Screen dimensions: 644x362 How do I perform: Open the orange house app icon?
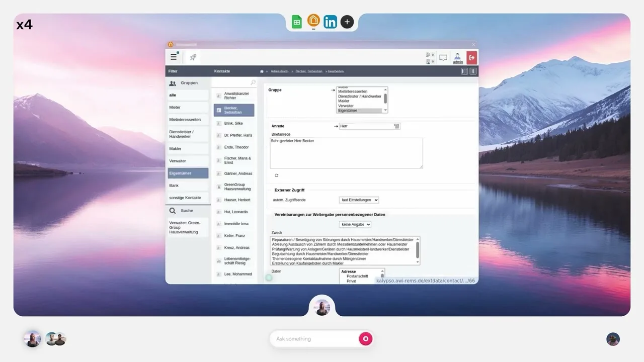point(313,21)
